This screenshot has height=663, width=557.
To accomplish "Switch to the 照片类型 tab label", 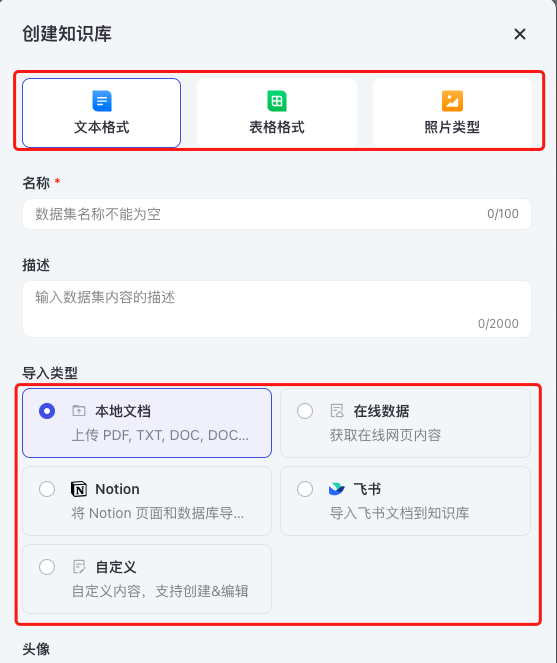I will click(x=452, y=127).
